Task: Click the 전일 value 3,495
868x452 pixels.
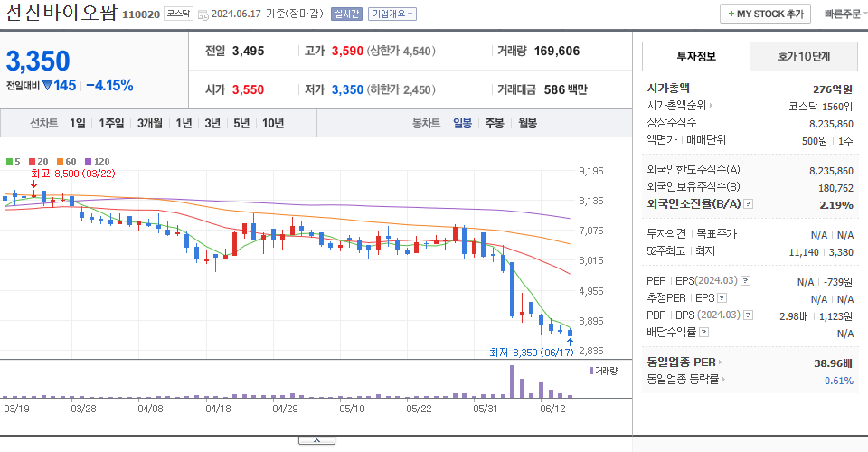Action: pyautogui.click(x=248, y=51)
